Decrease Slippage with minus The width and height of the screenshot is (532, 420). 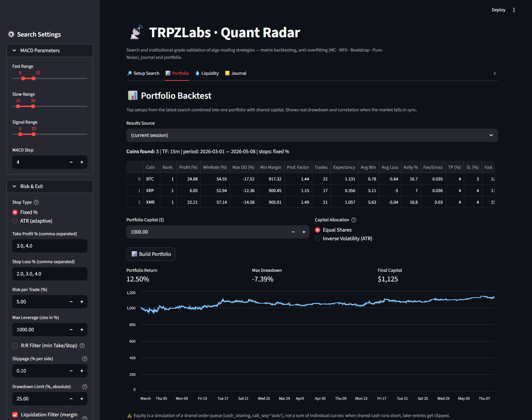point(71,371)
